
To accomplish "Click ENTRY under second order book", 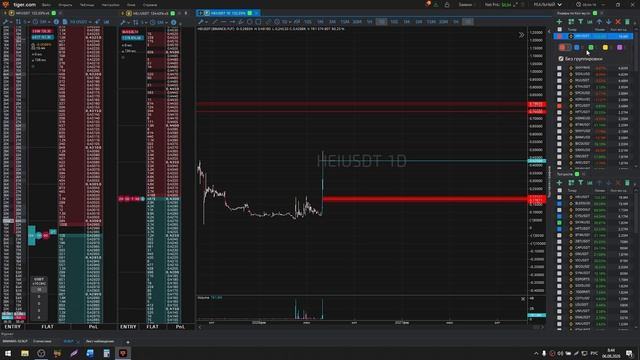I will (x=128, y=327).
